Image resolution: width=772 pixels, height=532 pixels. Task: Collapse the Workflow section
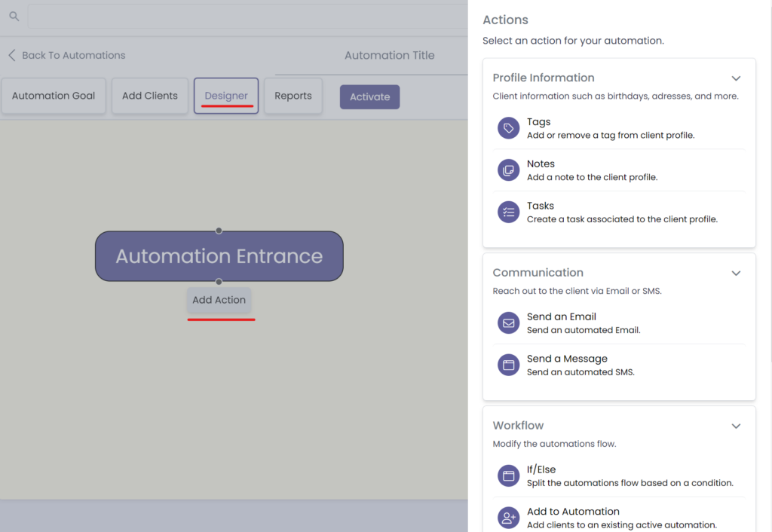[737, 426]
